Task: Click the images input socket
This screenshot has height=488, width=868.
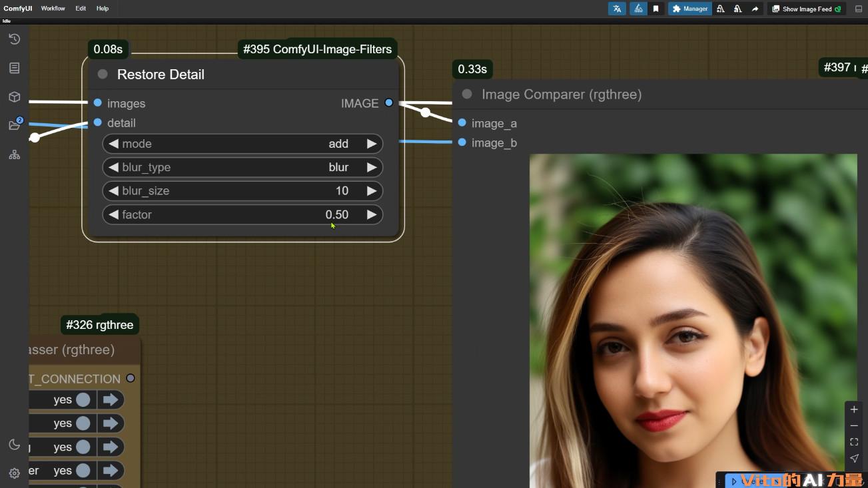Action: [x=98, y=103]
